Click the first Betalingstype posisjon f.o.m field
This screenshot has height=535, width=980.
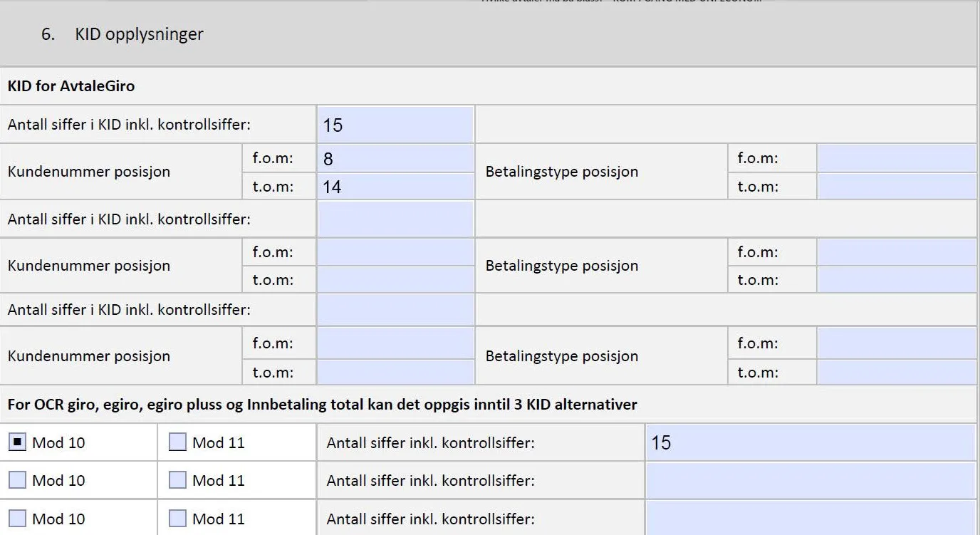tap(896, 157)
